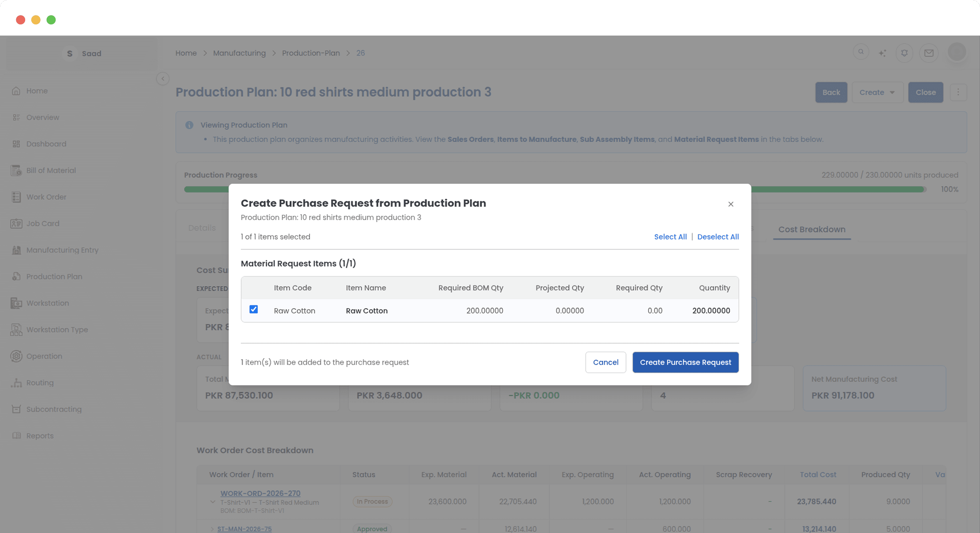Collapse the sidebar with chevron button
Screen dimensions: 980x533
[163, 79]
